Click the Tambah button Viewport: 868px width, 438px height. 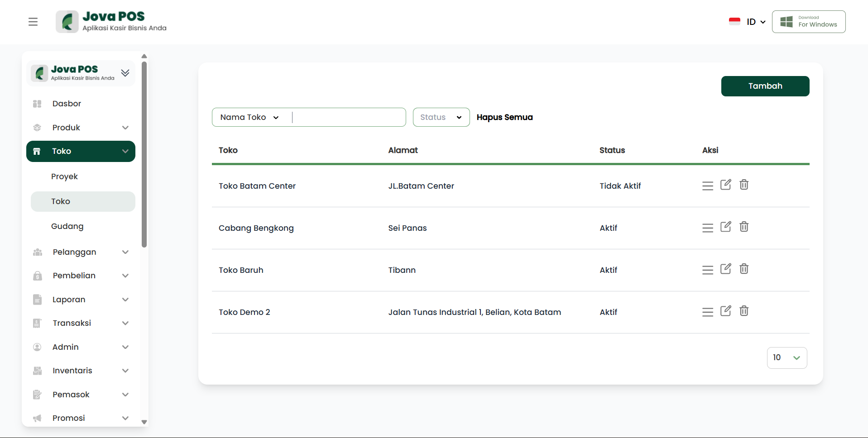765,86
